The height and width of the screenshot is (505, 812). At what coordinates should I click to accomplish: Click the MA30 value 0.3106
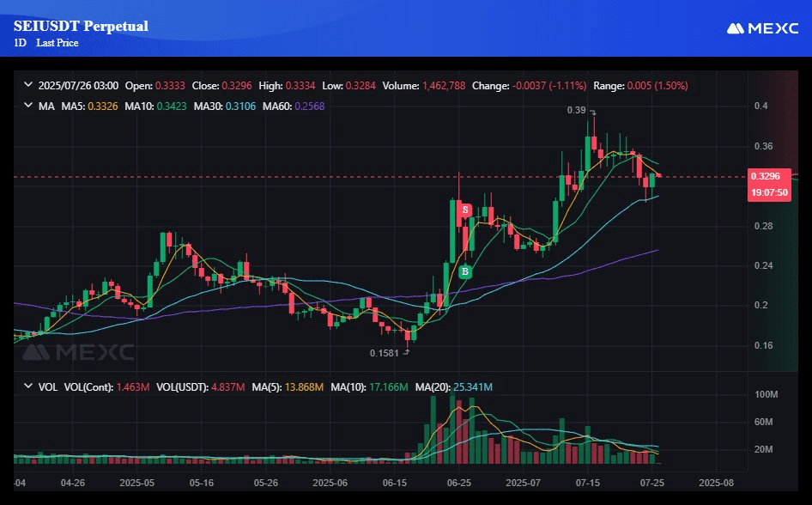(241, 106)
